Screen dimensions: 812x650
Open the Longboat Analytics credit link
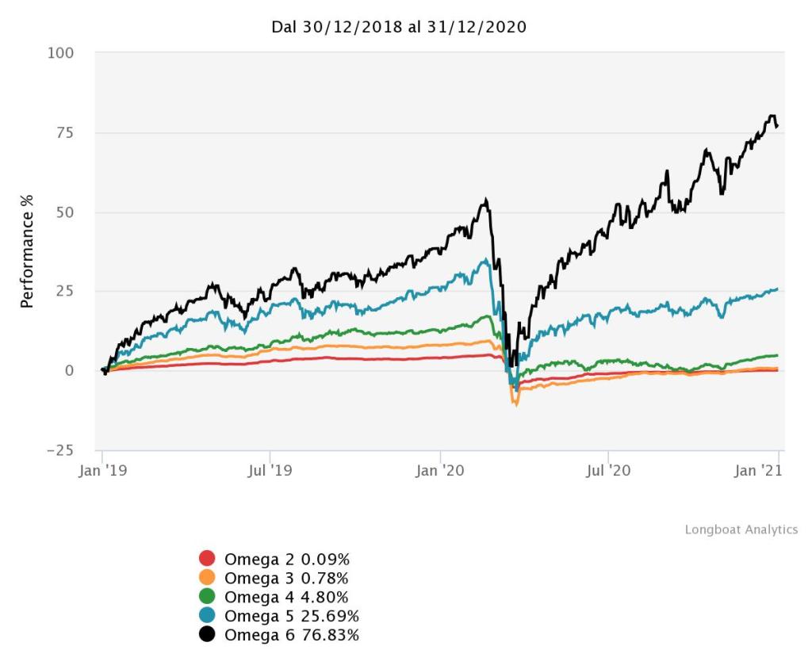click(x=741, y=530)
